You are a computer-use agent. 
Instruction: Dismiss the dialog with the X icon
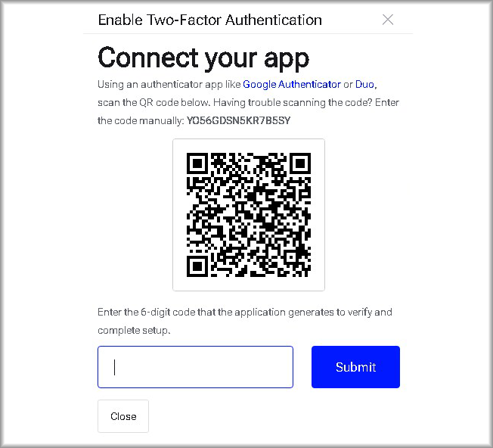point(388,20)
